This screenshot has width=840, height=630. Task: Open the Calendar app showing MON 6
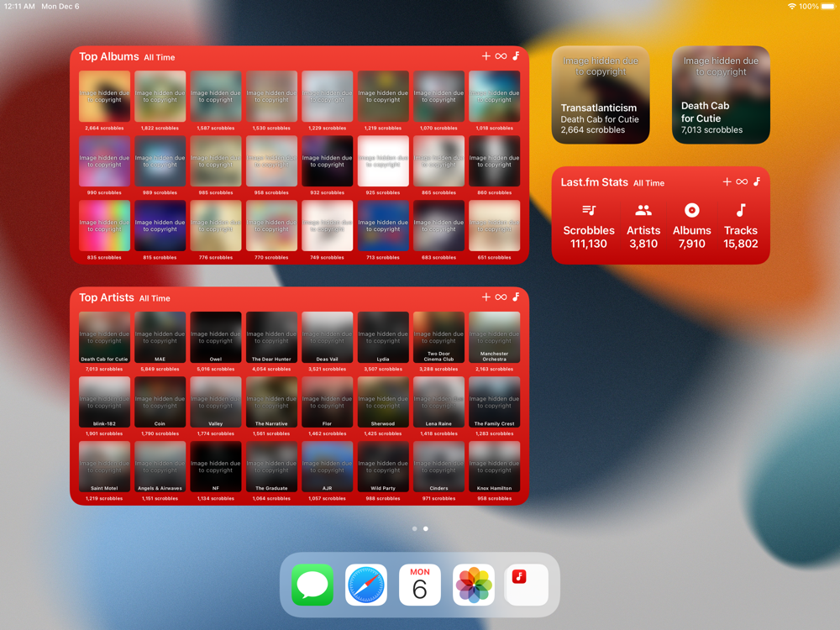point(419,585)
